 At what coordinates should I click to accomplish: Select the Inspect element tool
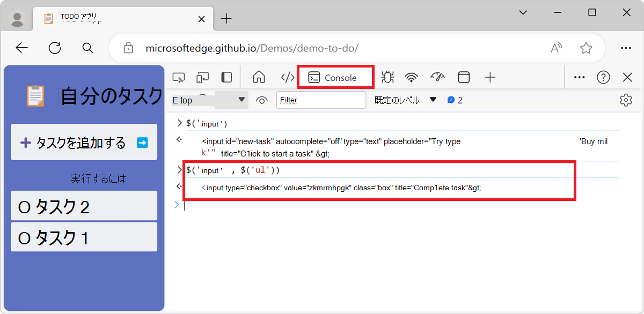(x=179, y=77)
